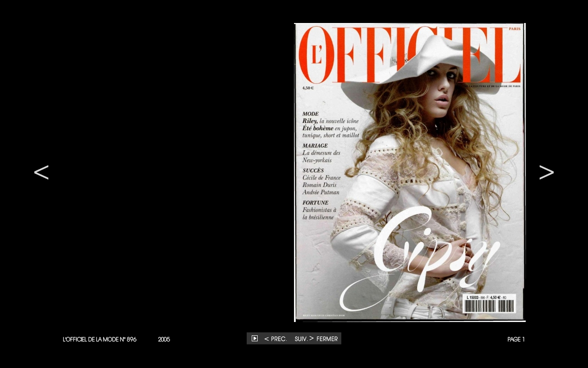Click the FORTUNE headline on the cover
The height and width of the screenshot is (368, 588).
(x=316, y=203)
